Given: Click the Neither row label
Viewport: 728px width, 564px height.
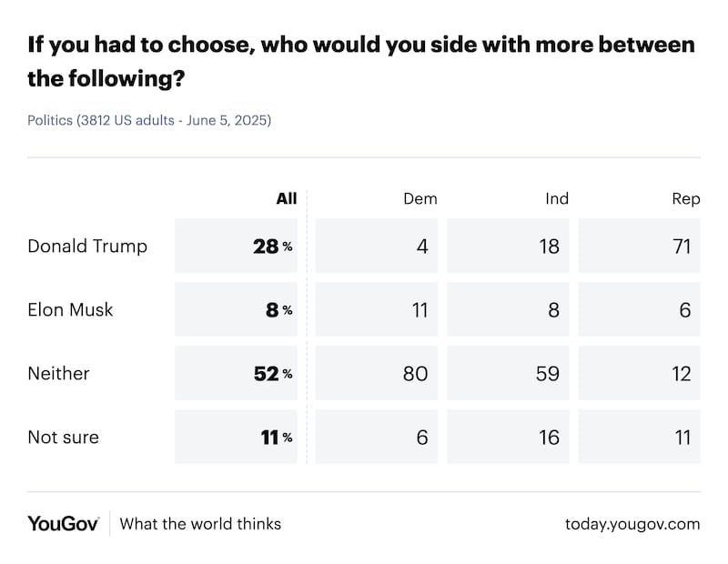Looking at the screenshot, I should coord(58,373).
